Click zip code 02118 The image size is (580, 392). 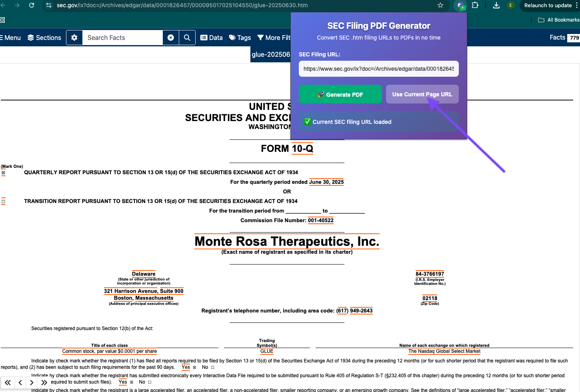(x=430, y=298)
